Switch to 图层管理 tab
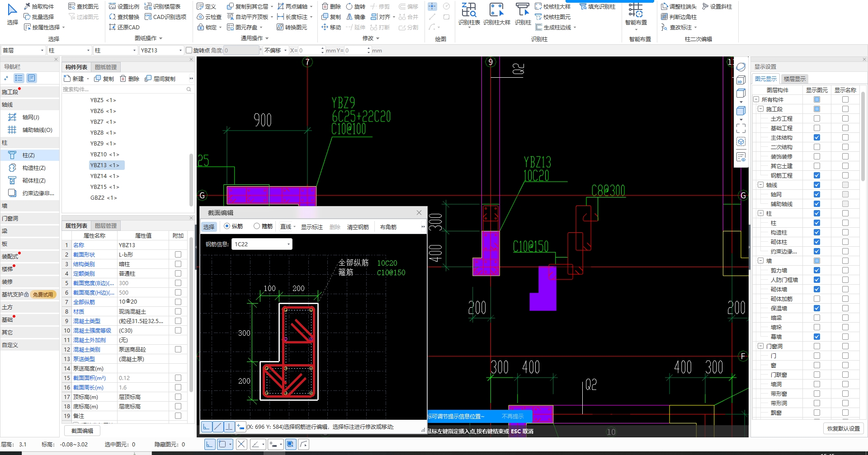868x455 pixels. (x=106, y=225)
